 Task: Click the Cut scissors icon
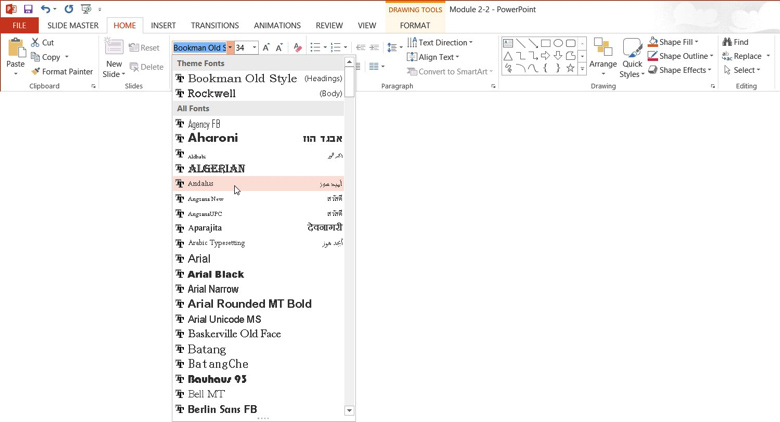click(x=35, y=43)
